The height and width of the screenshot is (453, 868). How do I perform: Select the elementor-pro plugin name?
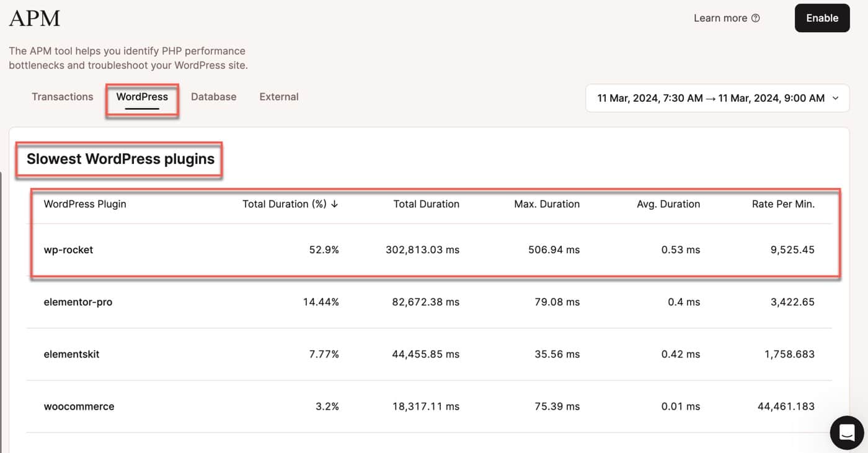(78, 302)
